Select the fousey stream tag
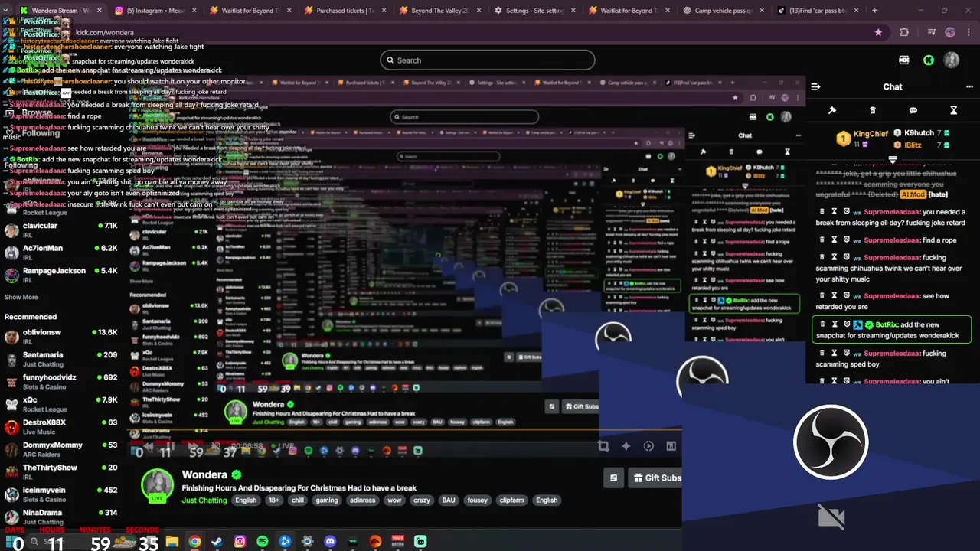The width and height of the screenshot is (980, 551). tap(477, 500)
